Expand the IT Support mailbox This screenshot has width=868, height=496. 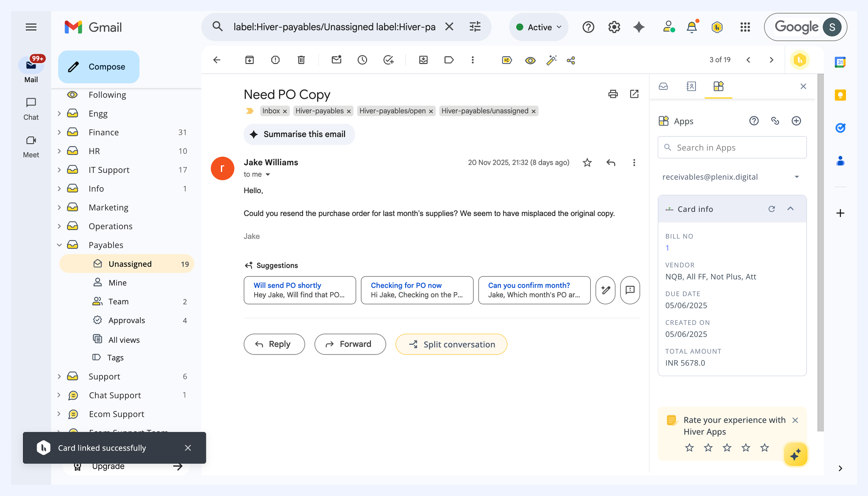[59, 170]
